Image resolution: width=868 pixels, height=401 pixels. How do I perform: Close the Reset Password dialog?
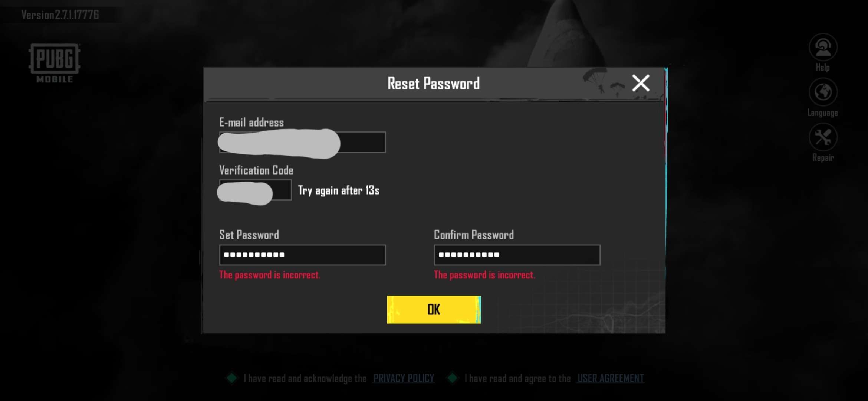pos(641,83)
